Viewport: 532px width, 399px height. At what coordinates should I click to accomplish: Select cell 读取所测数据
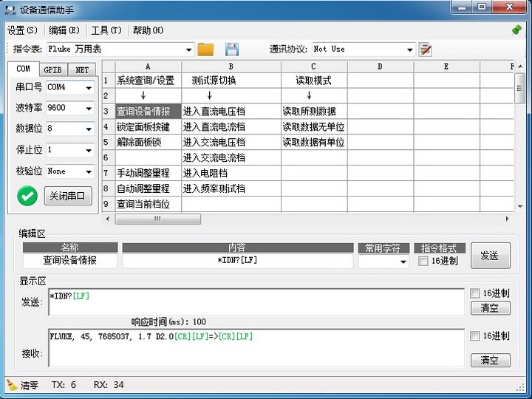coord(314,112)
